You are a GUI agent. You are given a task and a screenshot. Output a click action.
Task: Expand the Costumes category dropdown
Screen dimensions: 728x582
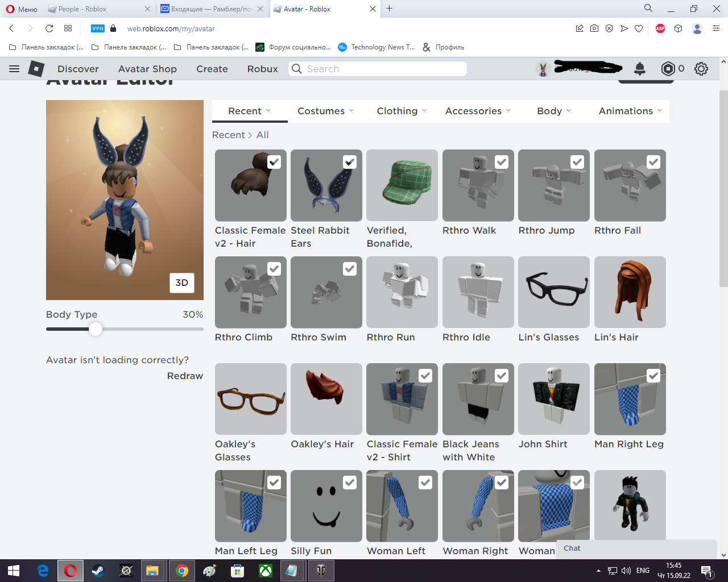point(326,111)
